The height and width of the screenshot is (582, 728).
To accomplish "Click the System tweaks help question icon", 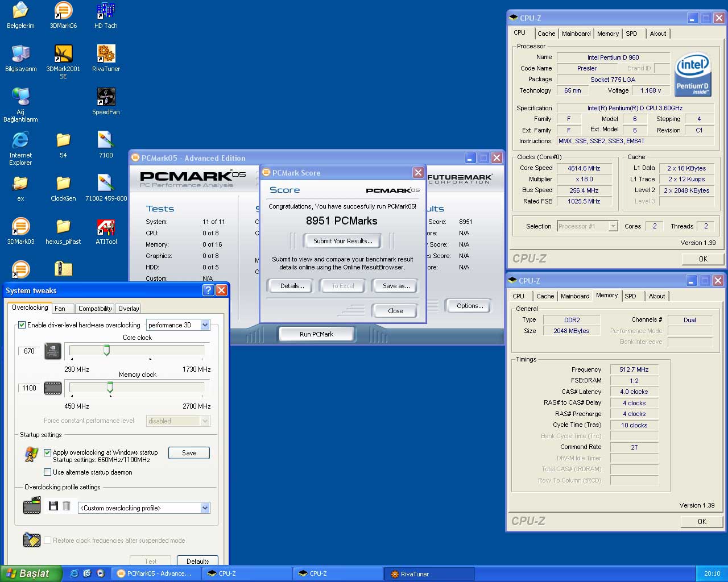I will (x=208, y=290).
